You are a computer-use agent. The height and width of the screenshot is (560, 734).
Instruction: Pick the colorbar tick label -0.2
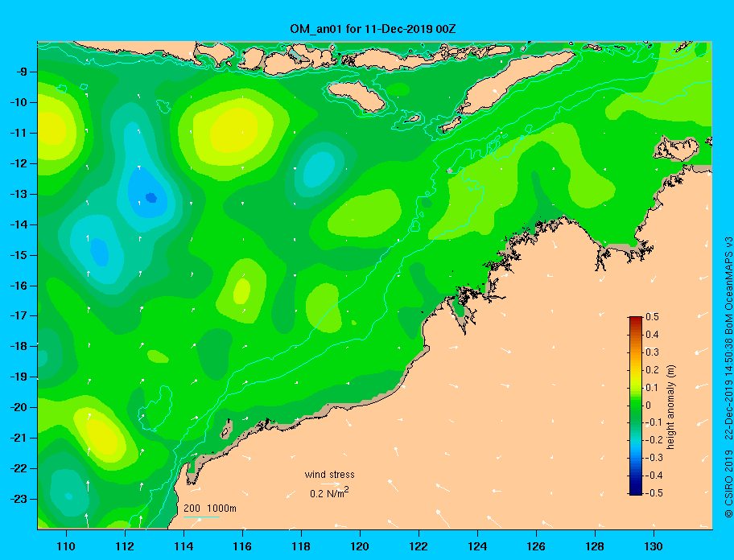tap(654, 440)
